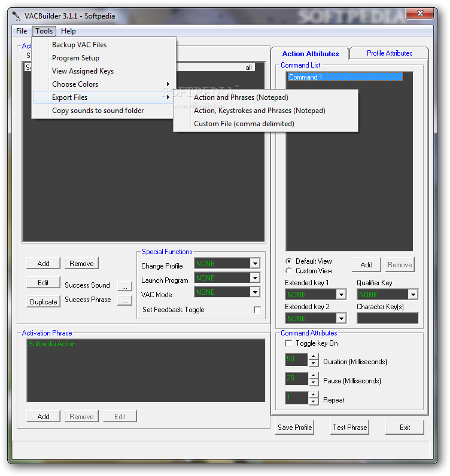Select Command 1 in Command List
The width and height of the screenshot is (450, 476).
click(345, 77)
